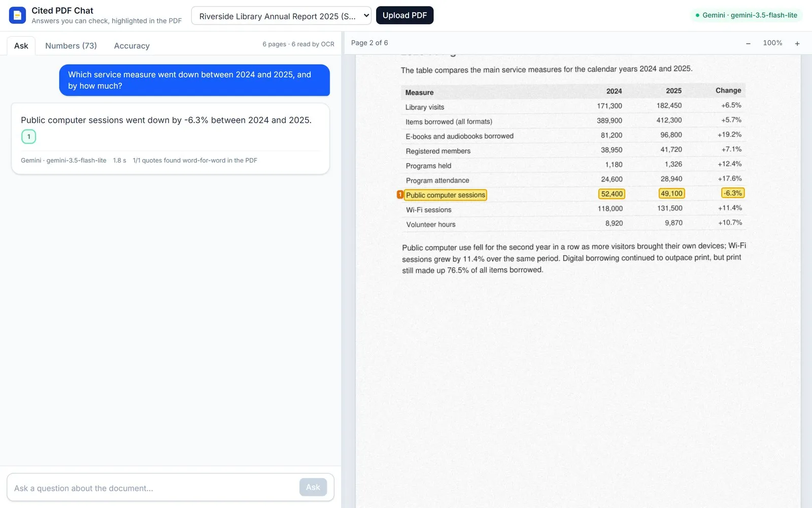Click the orange citation marker 1 in the PDF
This screenshot has width=812, height=508.
(x=400, y=195)
